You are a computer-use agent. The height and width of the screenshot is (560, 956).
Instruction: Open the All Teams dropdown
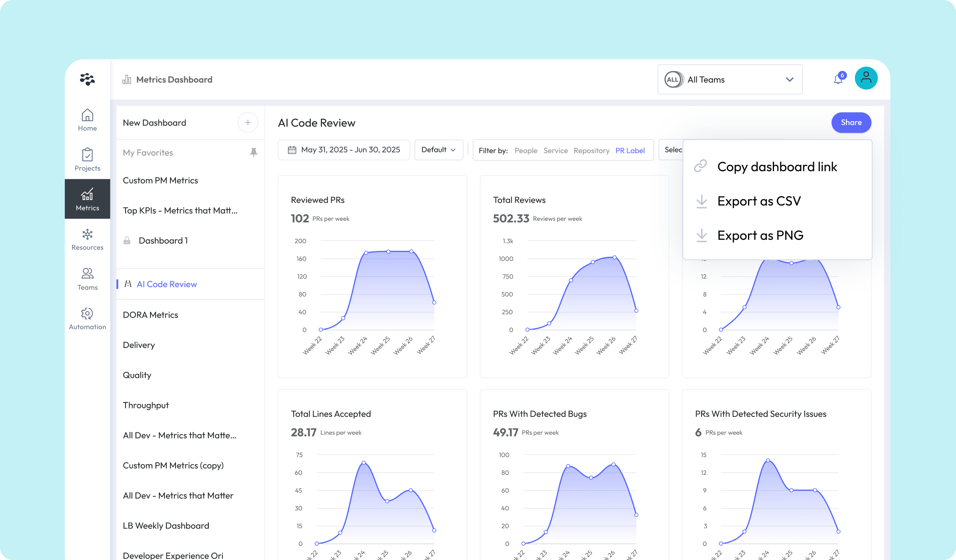(x=730, y=79)
